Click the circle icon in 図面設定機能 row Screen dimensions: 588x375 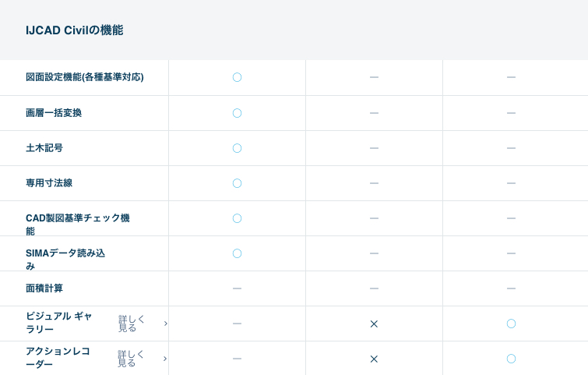coord(237,77)
